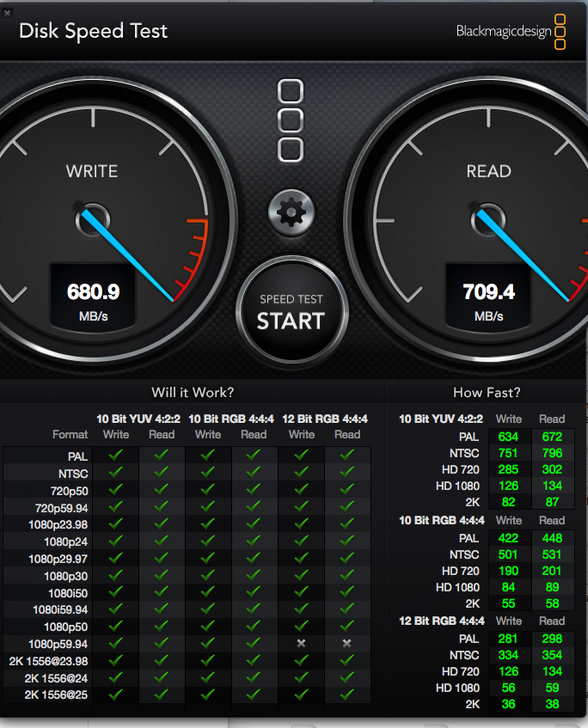The width and height of the screenshot is (588, 728).
Task: Click 2K 1556@25 12 Bit RGB write checkmark
Action: point(301,694)
